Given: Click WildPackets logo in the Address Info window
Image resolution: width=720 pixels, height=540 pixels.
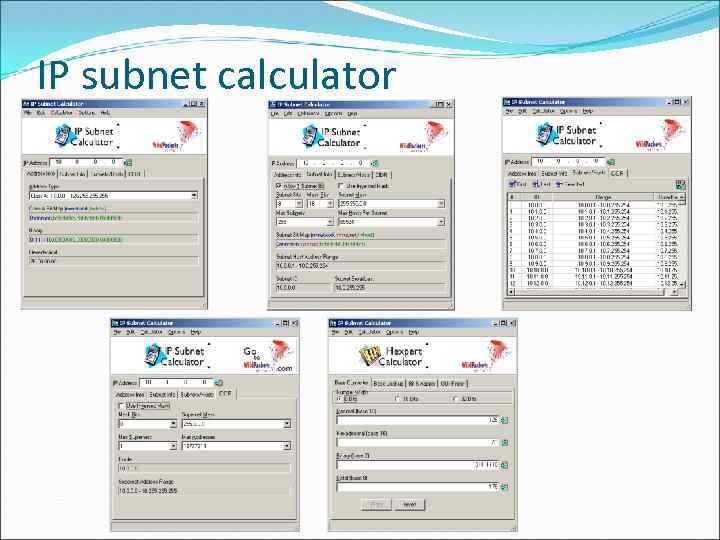Looking at the screenshot, I should (x=177, y=136).
